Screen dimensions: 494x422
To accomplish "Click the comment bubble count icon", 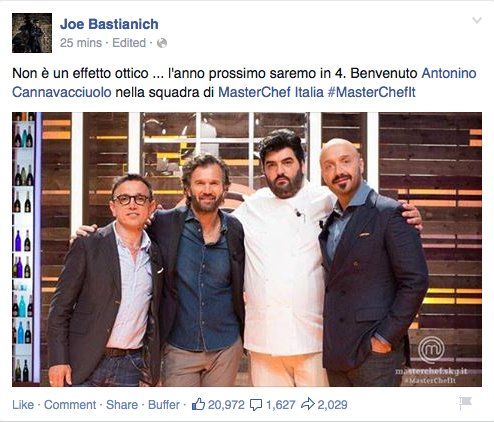I will click(x=256, y=405).
